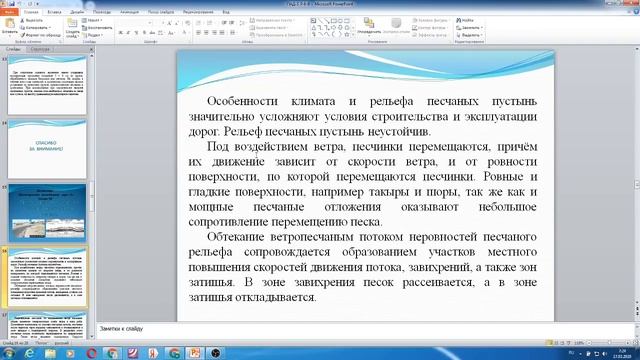This screenshot has height=360, width=640.
Task: Toggle bold formatting (Ж)
Action: (x=120, y=33)
